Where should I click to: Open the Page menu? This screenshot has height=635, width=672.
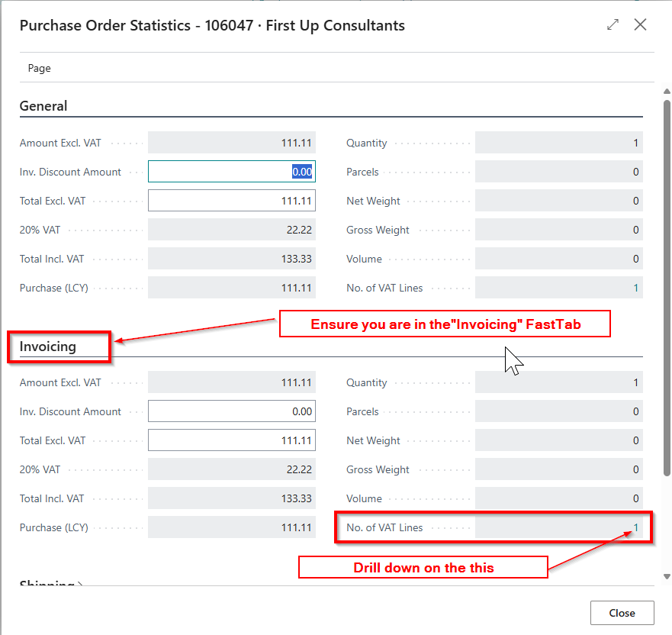point(40,68)
